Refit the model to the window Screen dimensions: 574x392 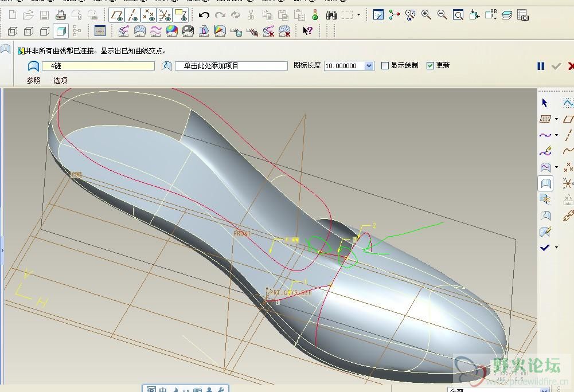point(458,15)
